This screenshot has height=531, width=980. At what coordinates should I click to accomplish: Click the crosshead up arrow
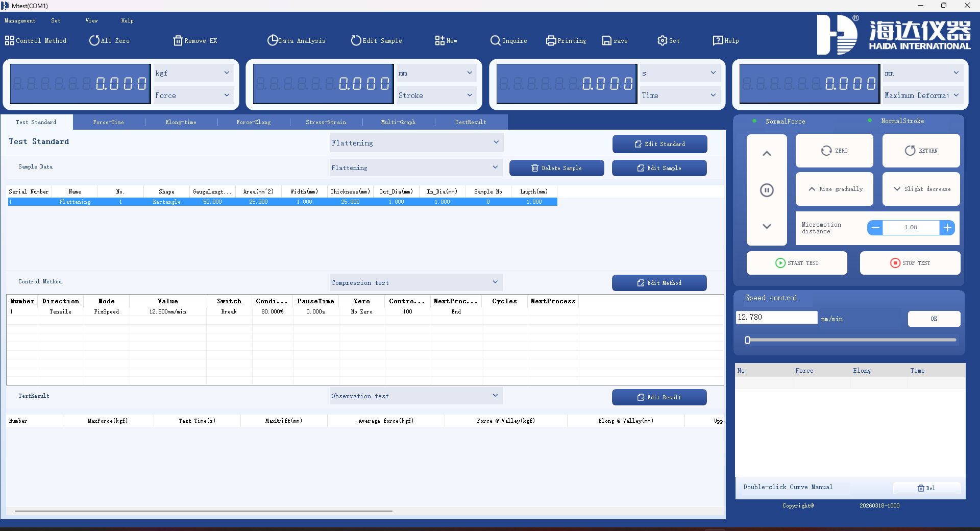pyautogui.click(x=767, y=154)
